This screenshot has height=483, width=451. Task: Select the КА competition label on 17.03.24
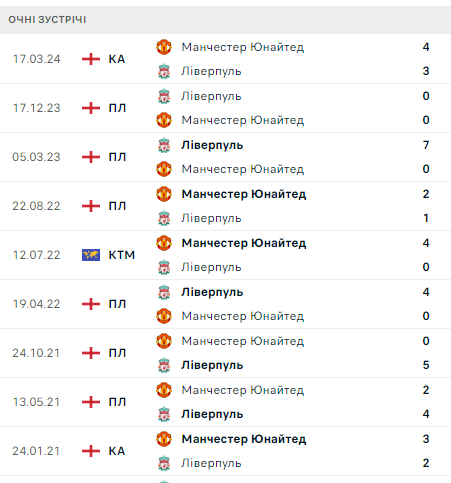[117, 59]
